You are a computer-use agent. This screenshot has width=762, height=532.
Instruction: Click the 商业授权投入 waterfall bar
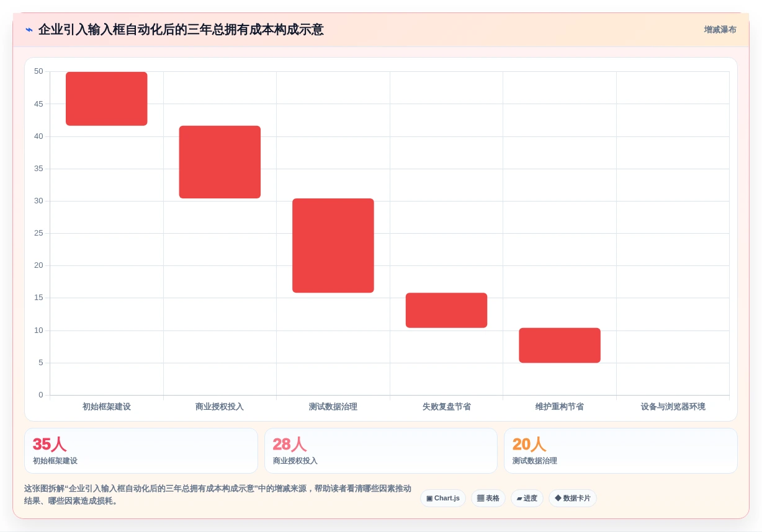coord(220,162)
